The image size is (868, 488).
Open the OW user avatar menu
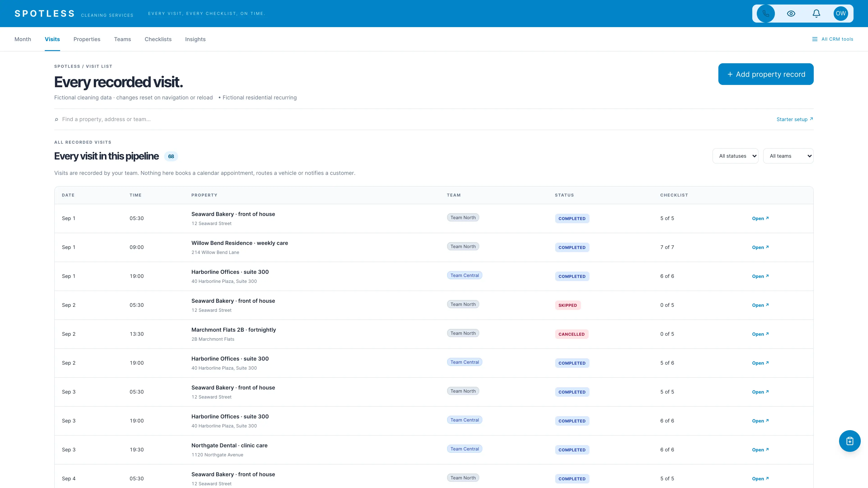click(x=841, y=14)
